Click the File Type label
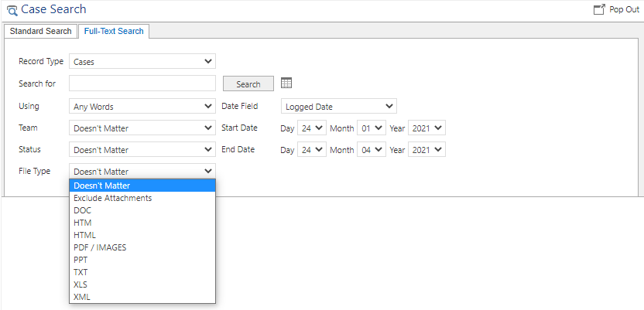This screenshot has height=310, width=644. point(35,171)
